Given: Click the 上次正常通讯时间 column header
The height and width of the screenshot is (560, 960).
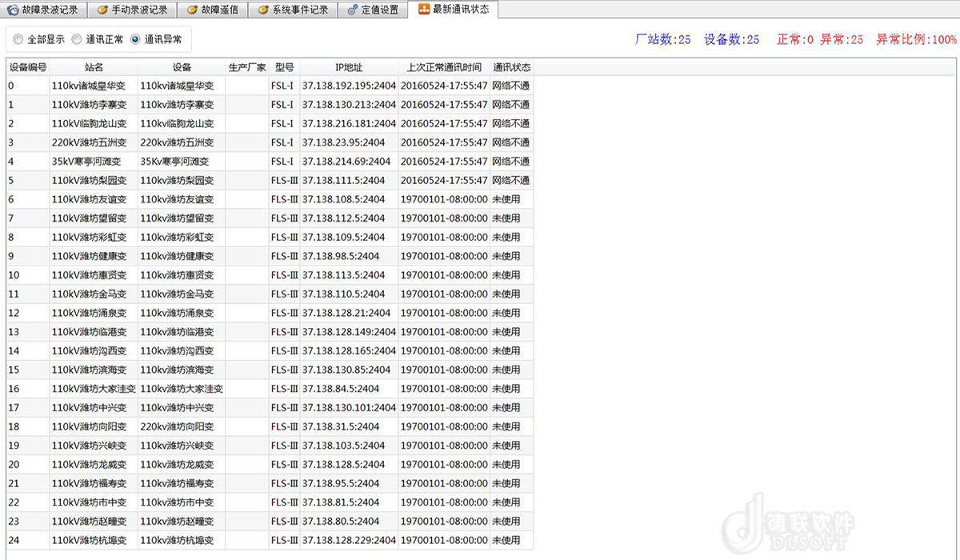Looking at the screenshot, I should pyautogui.click(x=444, y=67).
